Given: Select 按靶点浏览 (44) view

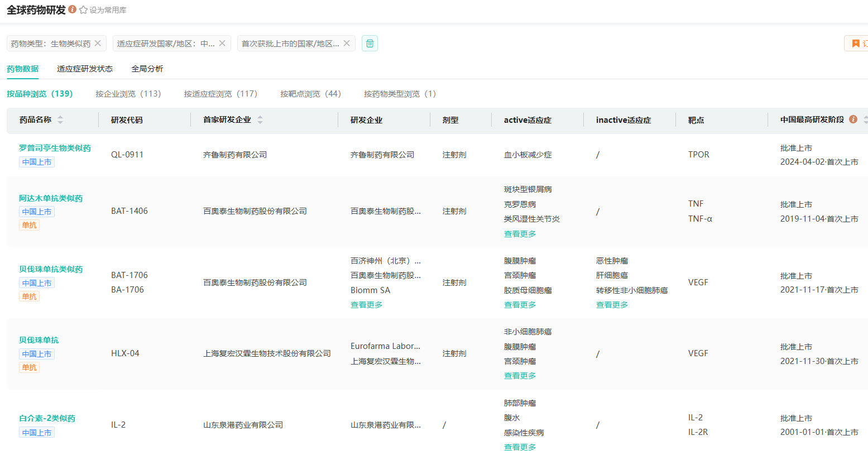Looking at the screenshot, I should coord(310,94).
